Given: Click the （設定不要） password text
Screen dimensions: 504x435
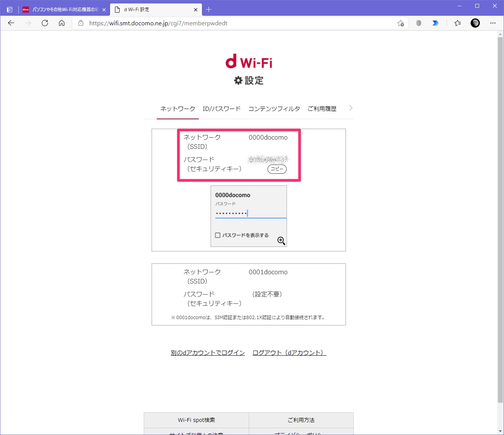Looking at the screenshot, I should [x=267, y=294].
